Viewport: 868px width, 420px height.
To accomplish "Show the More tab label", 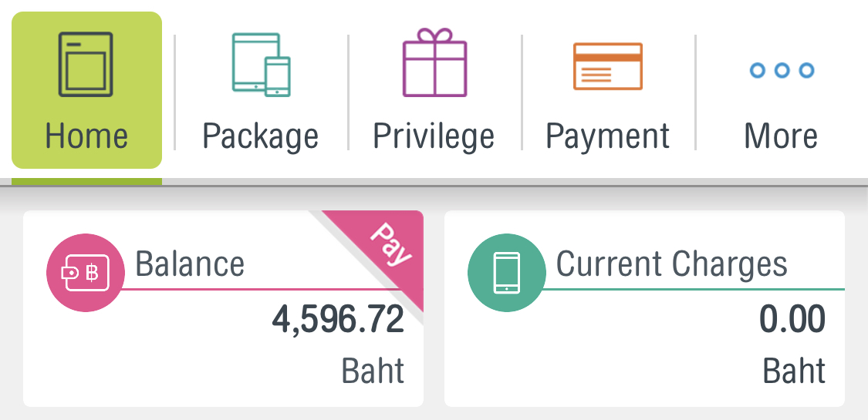I will pyautogui.click(x=781, y=136).
